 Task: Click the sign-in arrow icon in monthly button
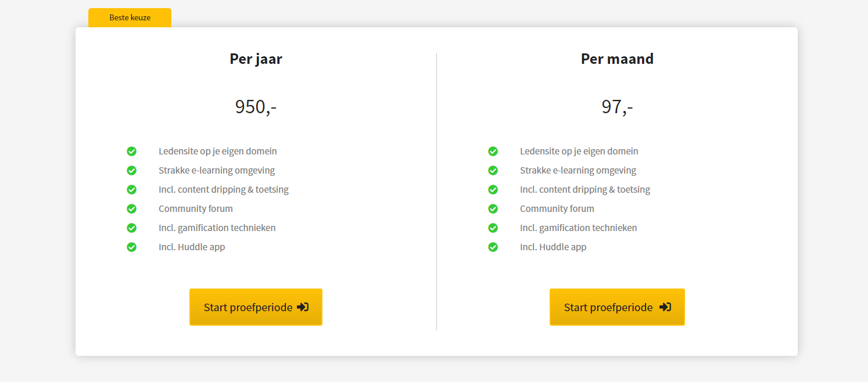[665, 307]
